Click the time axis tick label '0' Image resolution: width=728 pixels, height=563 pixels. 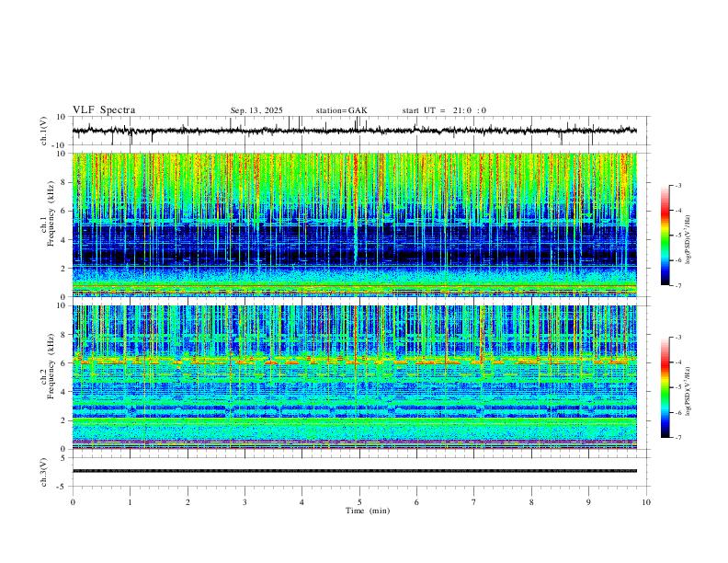(73, 502)
